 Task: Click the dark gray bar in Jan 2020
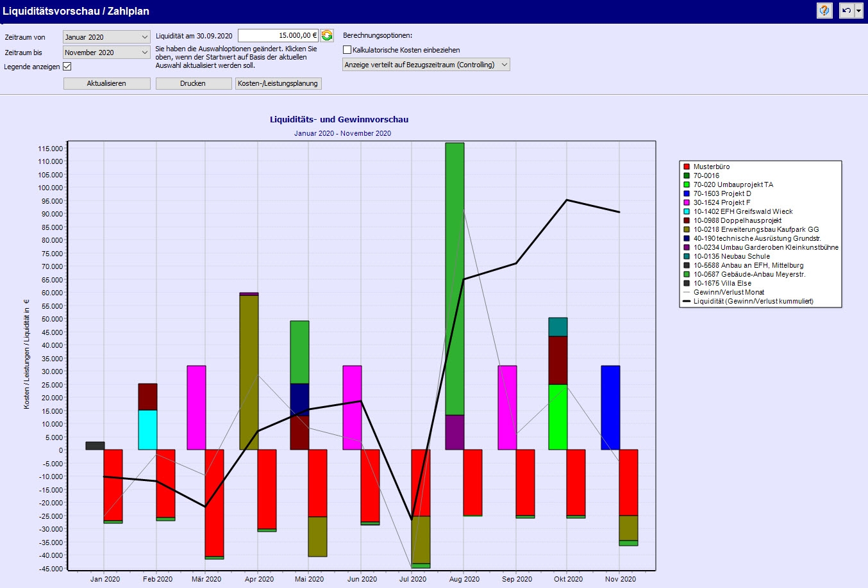coord(95,446)
